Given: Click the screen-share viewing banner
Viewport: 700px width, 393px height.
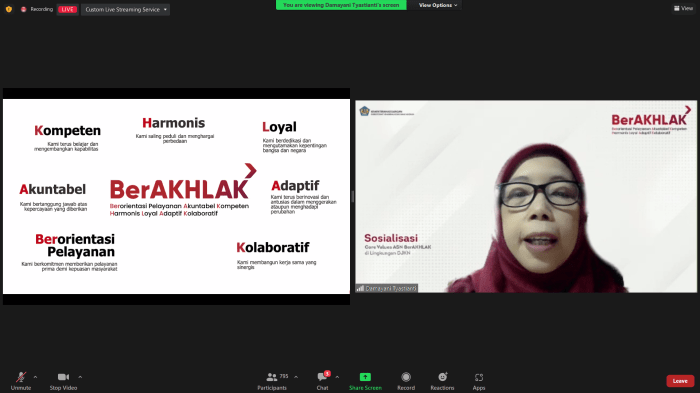Looking at the screenshot, I should [x=341, y=5].
